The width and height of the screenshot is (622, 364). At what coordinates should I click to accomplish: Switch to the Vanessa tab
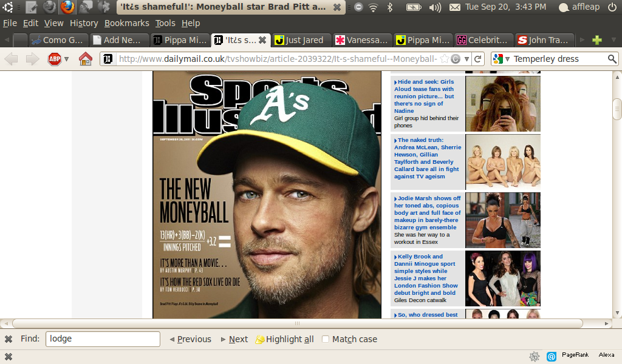(x=362, y=40)
